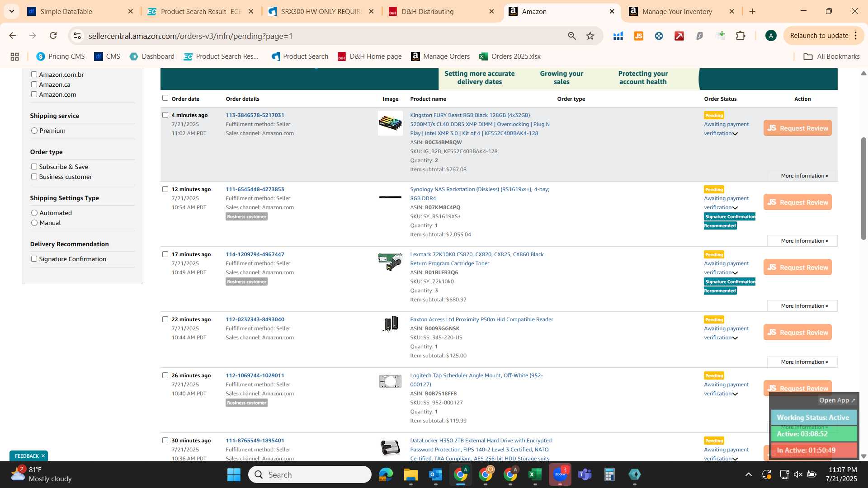The image size is (868, 488).
Task: Check the Subscribe & Save order type
Action: (x=34, y=167)
